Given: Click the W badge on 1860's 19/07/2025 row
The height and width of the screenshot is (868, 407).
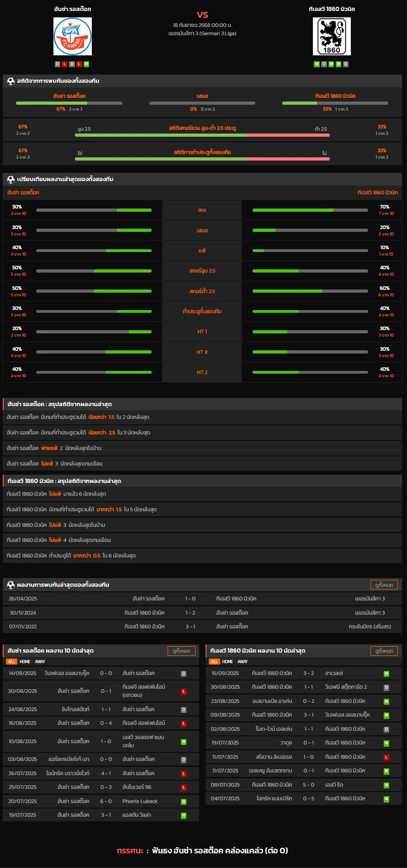Looking at the screenshot, I should pos(386,743).
